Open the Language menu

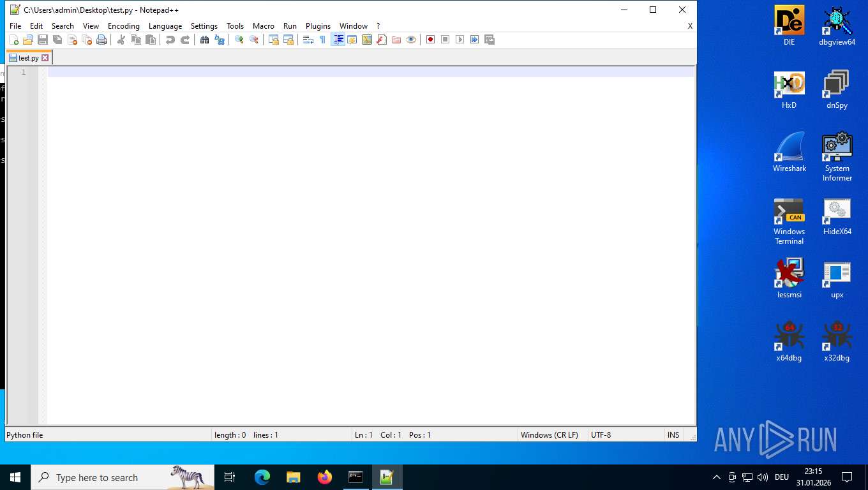click(165, 26)
